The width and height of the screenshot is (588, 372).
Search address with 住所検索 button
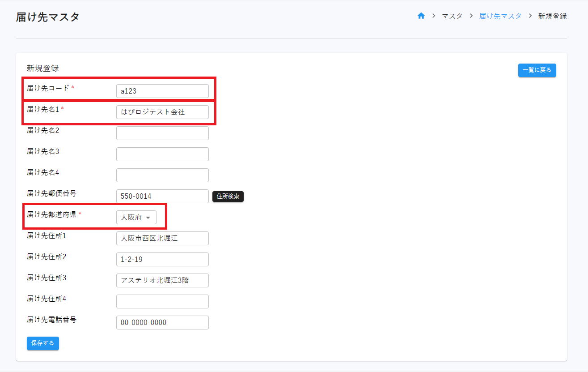[228, 196]
